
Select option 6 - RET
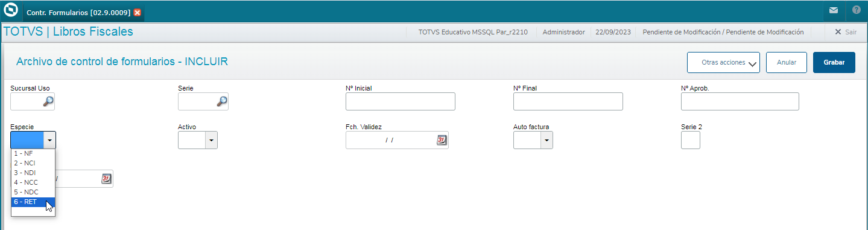coord(33,202)
